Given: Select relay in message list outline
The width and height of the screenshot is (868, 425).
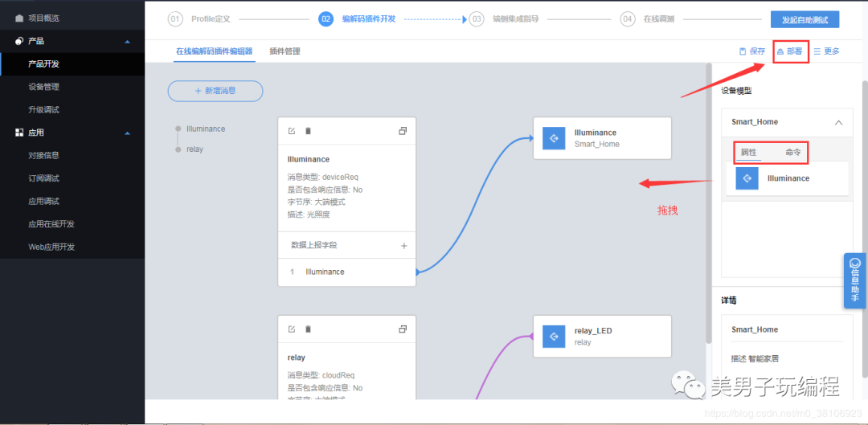Looking at the screenshot, I should pyautogui.click(x=194, y=149).
